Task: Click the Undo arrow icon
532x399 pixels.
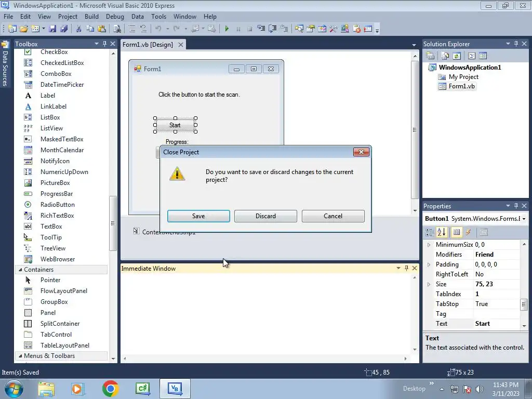Action: (158, 29)
